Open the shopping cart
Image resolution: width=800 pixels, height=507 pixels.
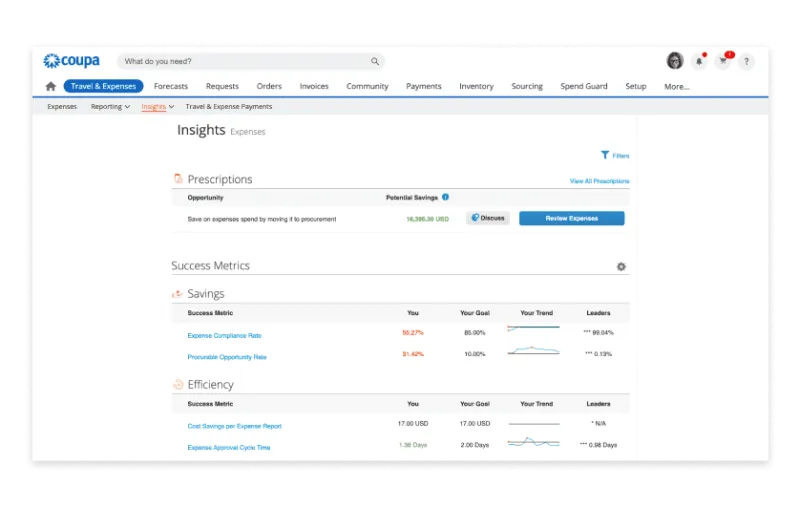click(723, 61)
